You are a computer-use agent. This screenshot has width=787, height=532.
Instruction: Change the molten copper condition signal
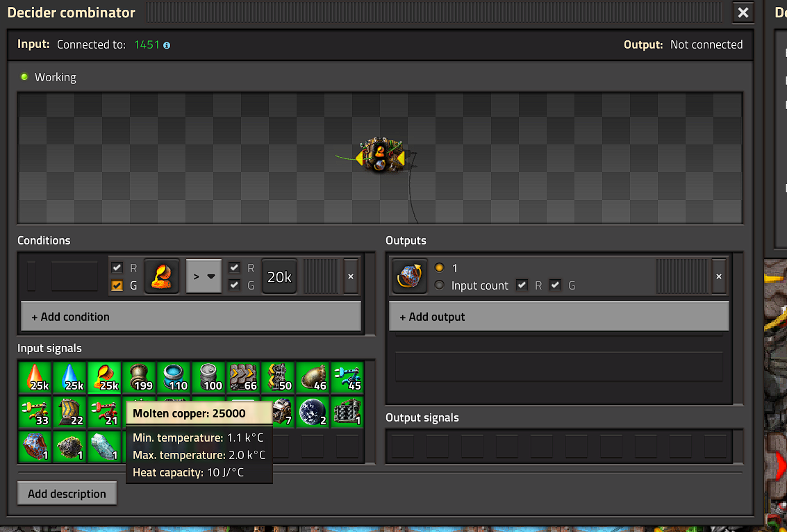pyautogui.click(x=162, y=276)
